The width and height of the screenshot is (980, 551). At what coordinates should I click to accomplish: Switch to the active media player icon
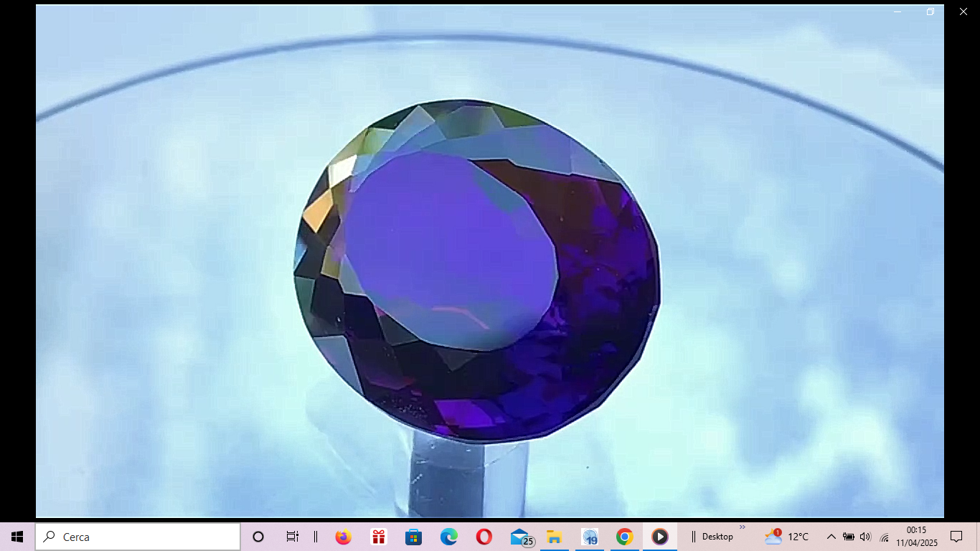point(659,537)
